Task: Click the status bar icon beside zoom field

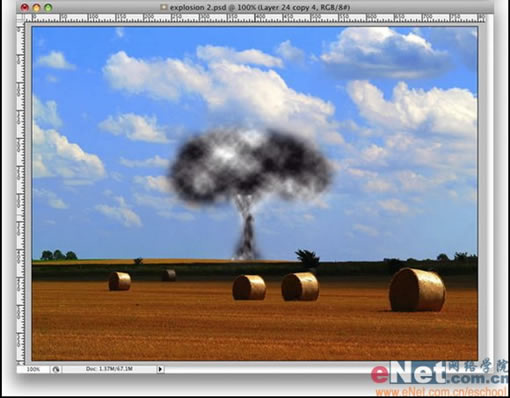Action: click(56, 369)
